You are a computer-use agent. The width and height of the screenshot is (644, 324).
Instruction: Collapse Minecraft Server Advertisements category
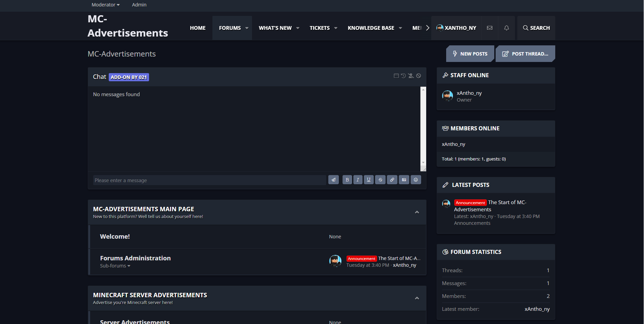[417, 298]
